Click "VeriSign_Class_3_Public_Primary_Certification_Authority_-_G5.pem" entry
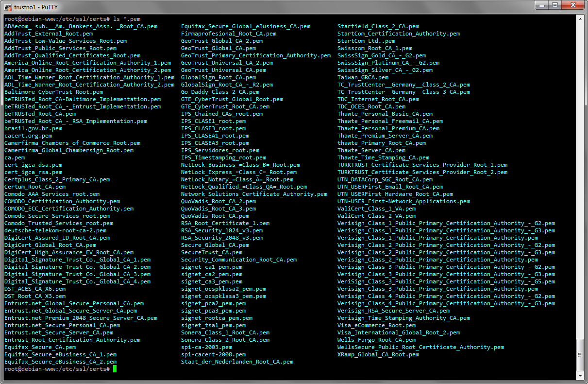This screenshot has height=384, width=588. pos(446,281)
